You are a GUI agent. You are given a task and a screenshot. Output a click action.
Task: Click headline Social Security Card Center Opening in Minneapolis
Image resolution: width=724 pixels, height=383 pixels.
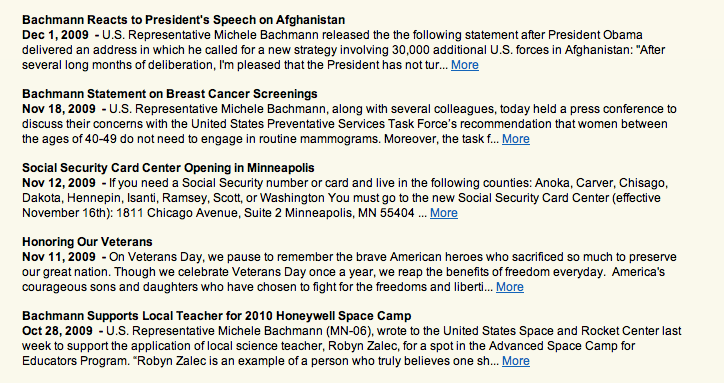click(x=168, y=168)
